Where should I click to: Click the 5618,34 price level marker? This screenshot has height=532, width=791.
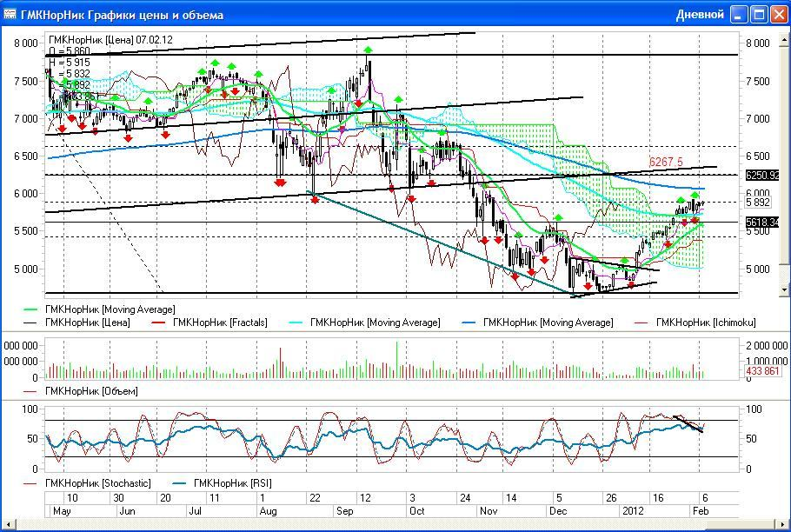pyautogui.click(x=762, y=222)
